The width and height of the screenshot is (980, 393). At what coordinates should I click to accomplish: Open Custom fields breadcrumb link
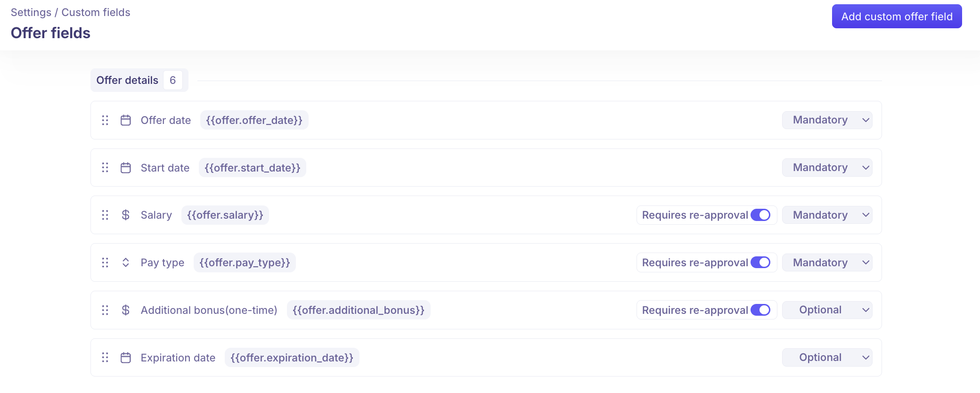tap(96, 12)
